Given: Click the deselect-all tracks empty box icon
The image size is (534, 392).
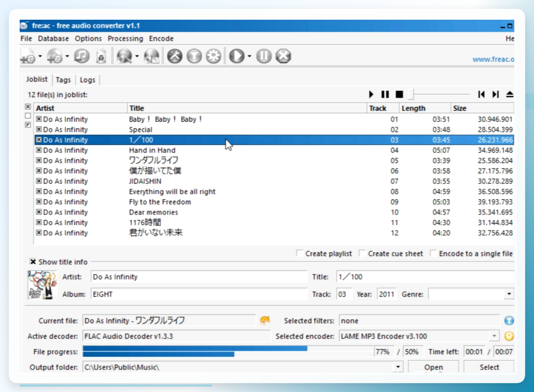Looking at the screenshot, I should (28, 116).
